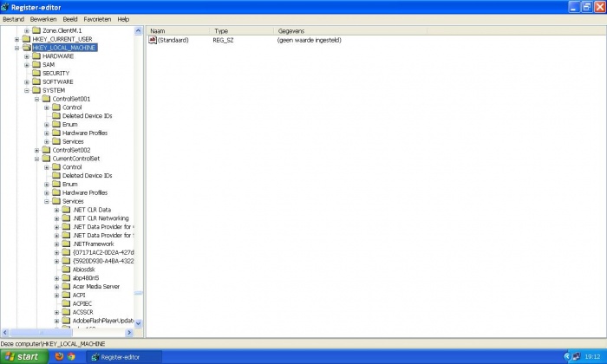This screenshot has height=364, width=607.
Task: Click the (Standaard) string value icon
Action: point(153,40)
